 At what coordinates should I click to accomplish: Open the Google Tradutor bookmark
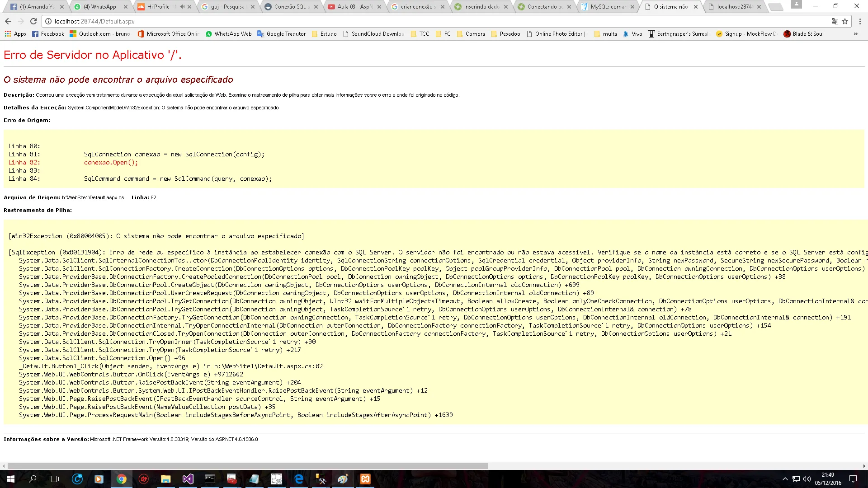coord(281,34)
